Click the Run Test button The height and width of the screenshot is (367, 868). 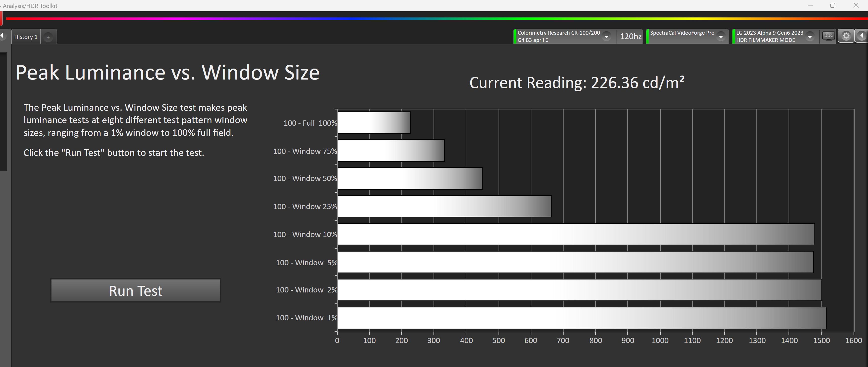136,290
